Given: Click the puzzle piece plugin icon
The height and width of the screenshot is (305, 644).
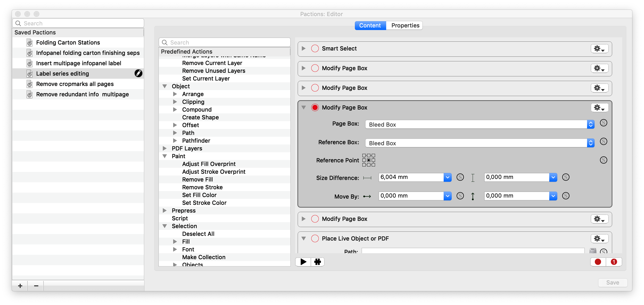Looking at the screenshot, I should pos(317,262).
